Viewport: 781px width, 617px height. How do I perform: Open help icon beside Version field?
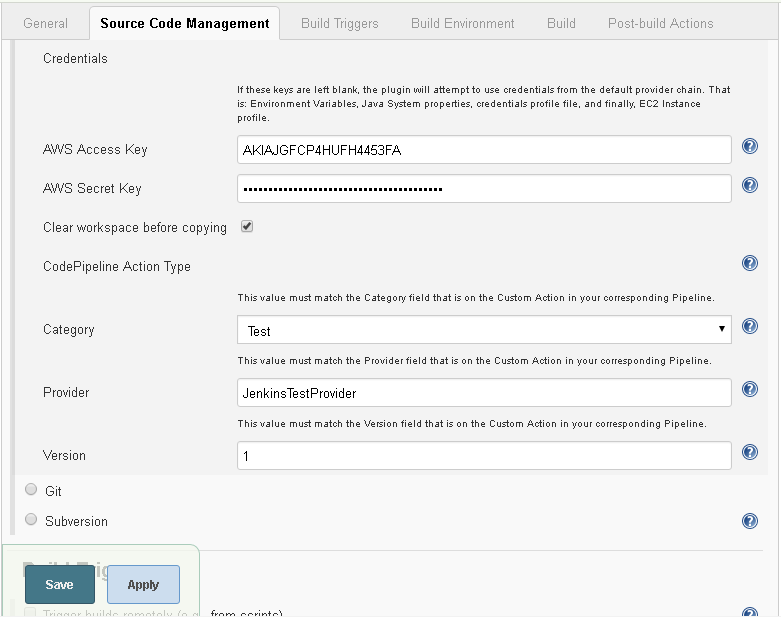coord(750,452)
